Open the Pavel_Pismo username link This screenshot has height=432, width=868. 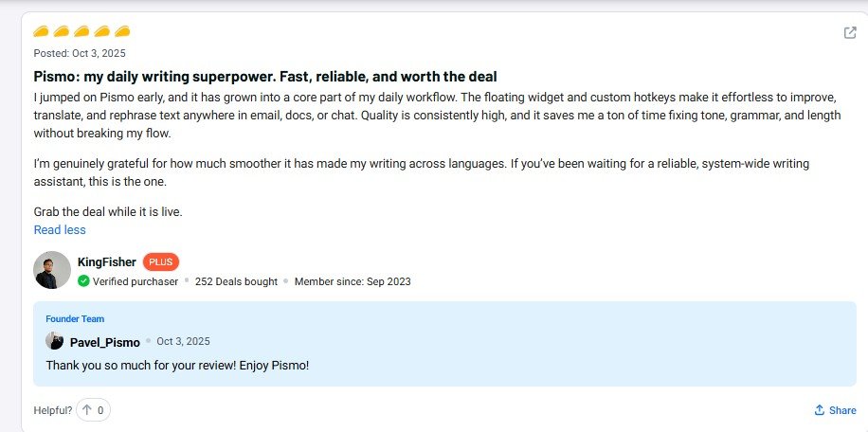[105, 342]
